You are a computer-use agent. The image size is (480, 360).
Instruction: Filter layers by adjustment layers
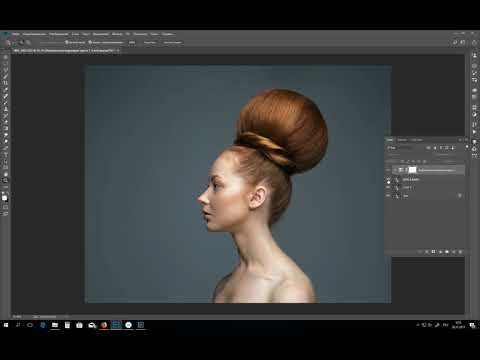pos(435,147)
